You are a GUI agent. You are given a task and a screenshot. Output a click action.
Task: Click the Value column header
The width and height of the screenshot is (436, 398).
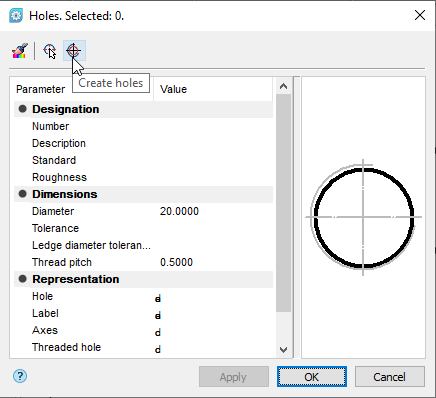point(213,89)
